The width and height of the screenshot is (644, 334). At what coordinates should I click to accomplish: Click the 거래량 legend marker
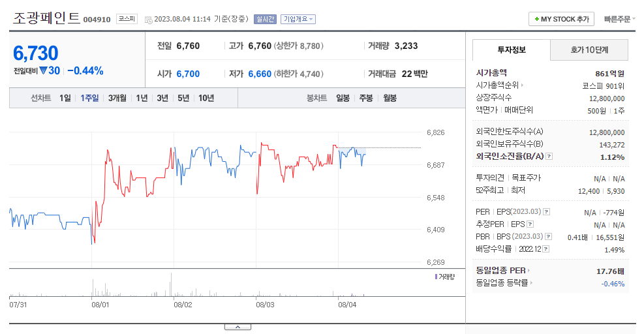(x=436, y=277)
